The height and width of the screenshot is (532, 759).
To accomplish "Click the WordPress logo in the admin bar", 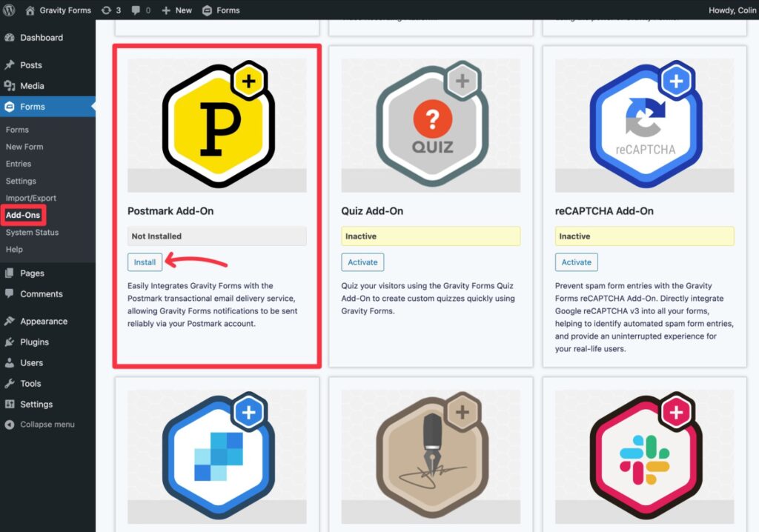I will tap(10, 10).
